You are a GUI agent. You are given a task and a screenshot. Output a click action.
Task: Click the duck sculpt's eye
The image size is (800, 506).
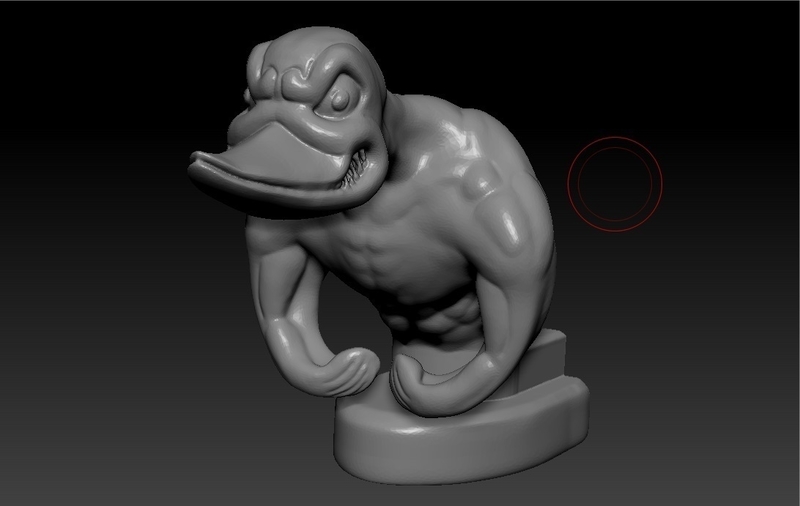pos(339,100)
